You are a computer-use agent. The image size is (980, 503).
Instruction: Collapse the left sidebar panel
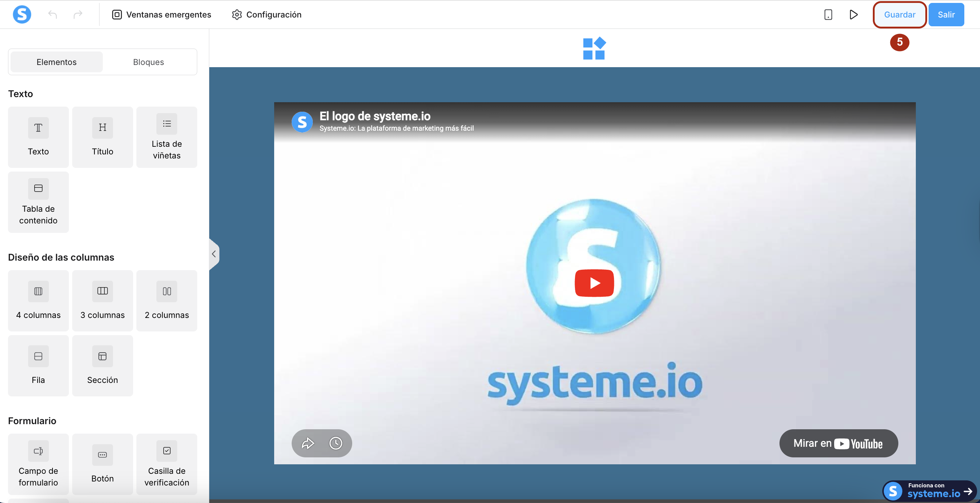click(214, 254)
